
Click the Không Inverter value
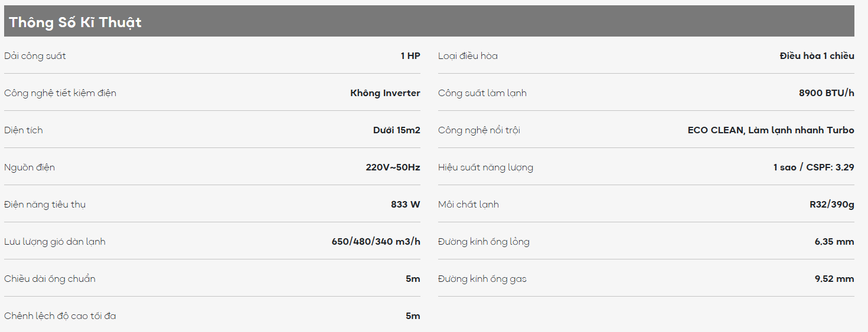385,93
